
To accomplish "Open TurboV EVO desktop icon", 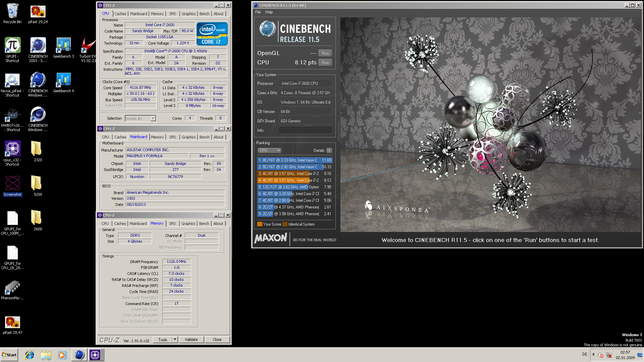I will click(x=88, y=50).
